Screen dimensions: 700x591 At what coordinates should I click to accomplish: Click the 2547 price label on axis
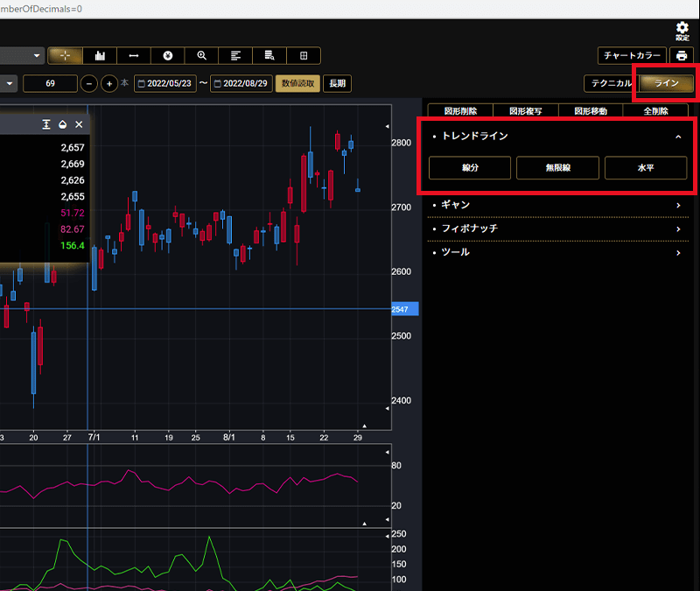pyautogui.click(x=405, y=309)
